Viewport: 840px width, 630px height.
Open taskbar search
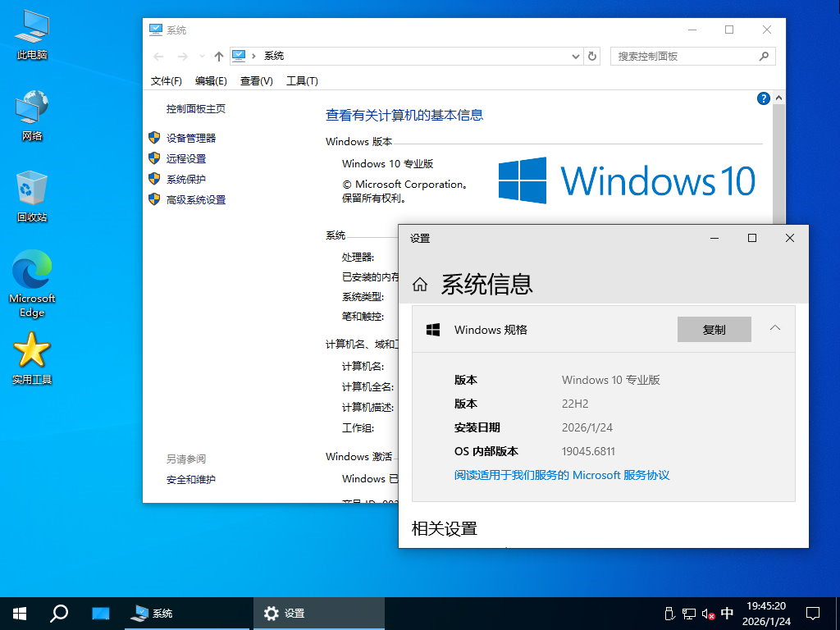point(58,613)
